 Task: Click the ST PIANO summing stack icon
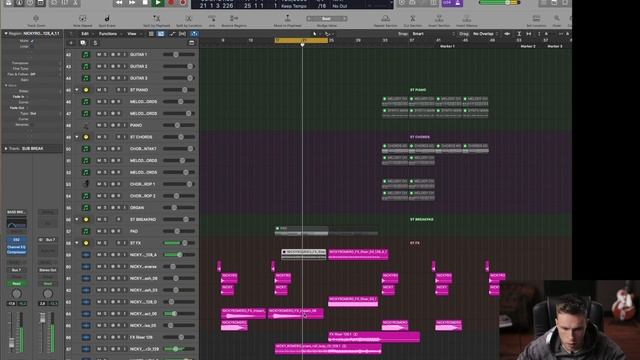coord(86,90)
